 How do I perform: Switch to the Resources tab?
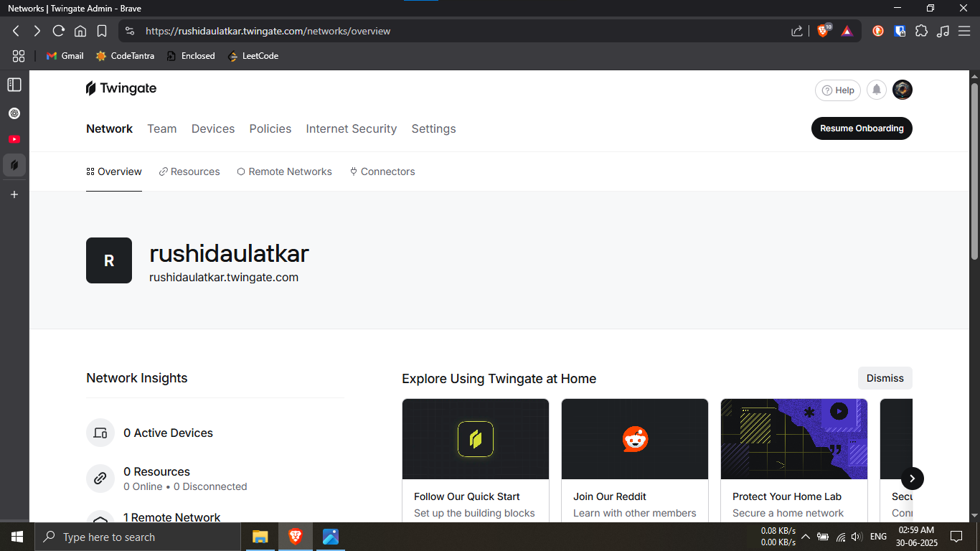(189, 171)
